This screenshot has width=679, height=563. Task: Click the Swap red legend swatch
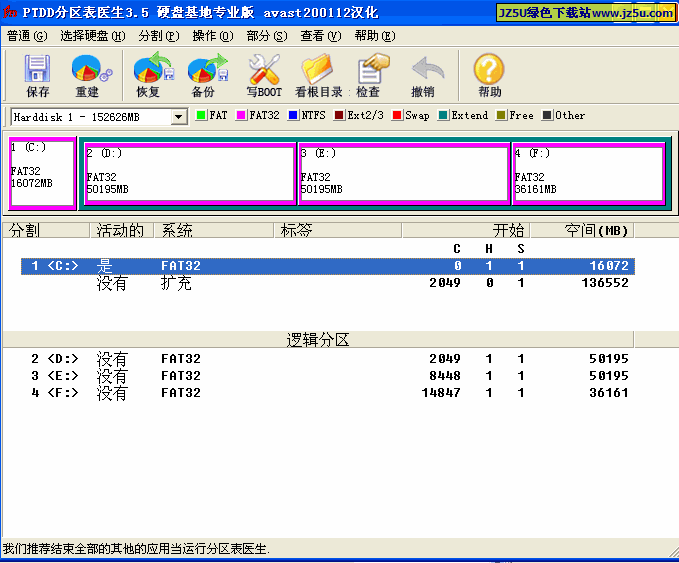397,115
